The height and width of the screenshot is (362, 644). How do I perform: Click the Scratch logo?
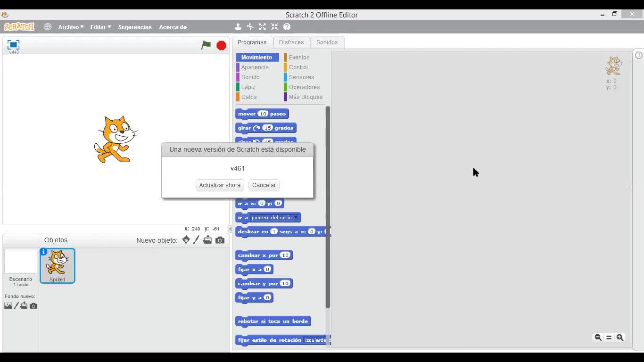19,27
